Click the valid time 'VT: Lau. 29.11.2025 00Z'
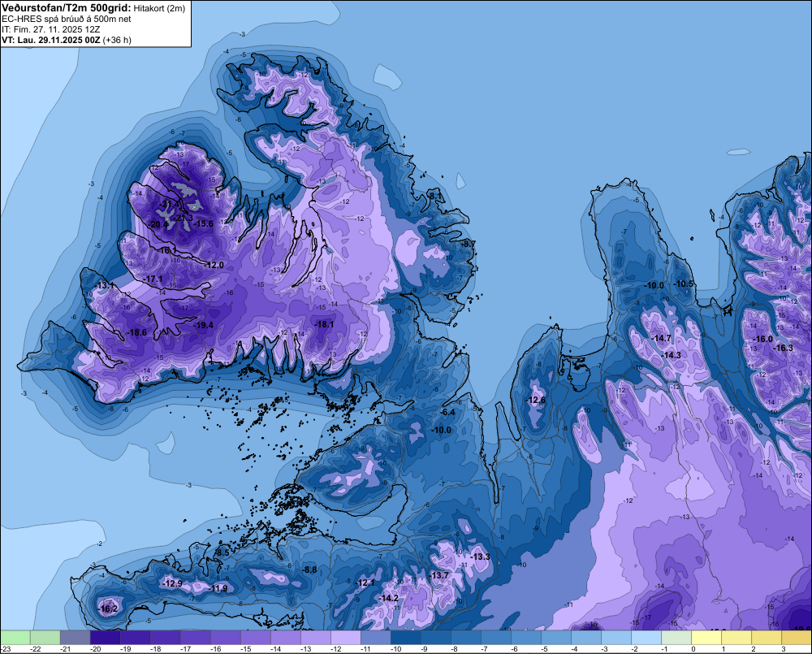Viewport: 812px width, 654px height. 51,40
